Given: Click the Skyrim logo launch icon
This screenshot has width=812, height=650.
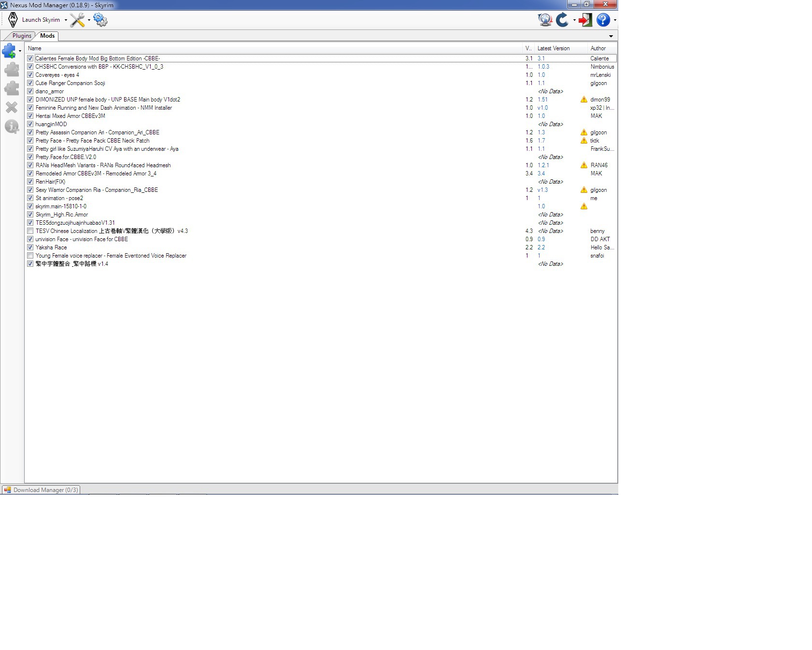Looking at the screenshot, I should [x=13, y=20].
